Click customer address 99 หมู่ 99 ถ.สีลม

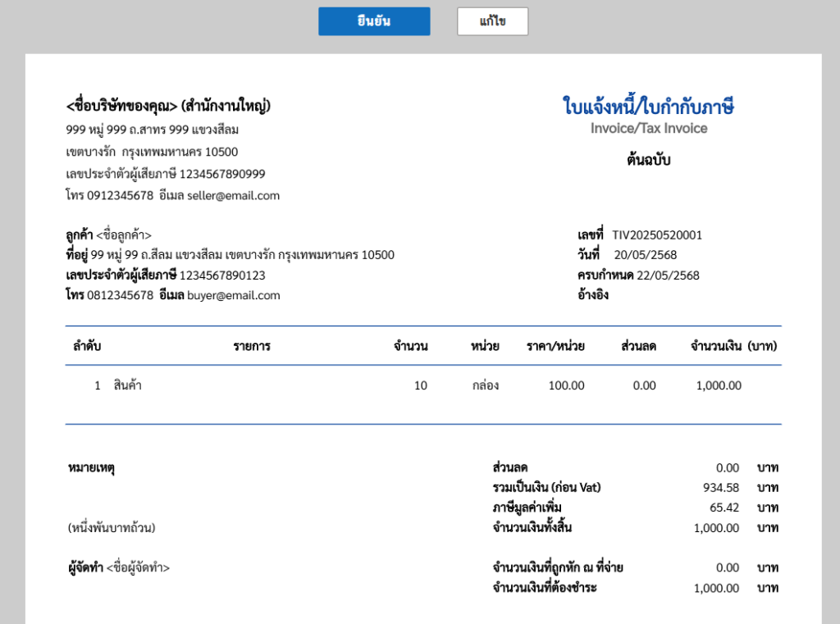242,255
